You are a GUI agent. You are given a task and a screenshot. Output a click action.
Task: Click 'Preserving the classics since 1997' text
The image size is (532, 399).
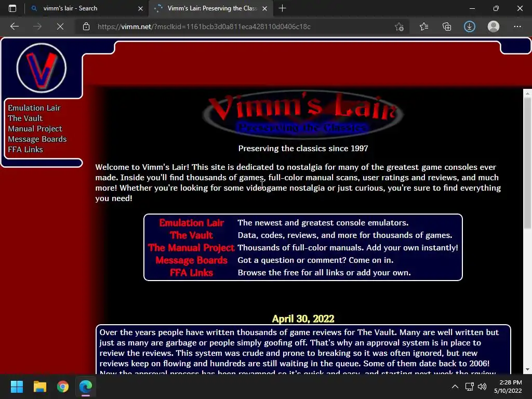(x=303, y=148)
